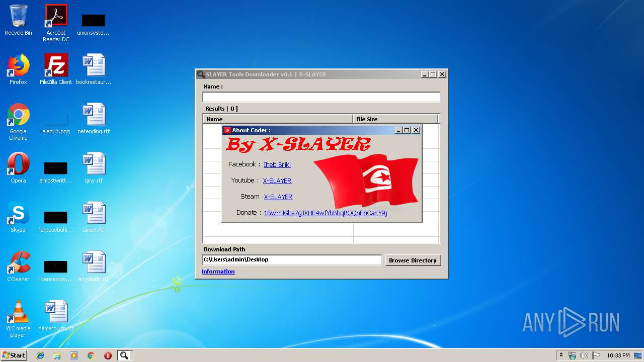
Task: Click the Donate bitcoin address link
Action: point(326,213)
